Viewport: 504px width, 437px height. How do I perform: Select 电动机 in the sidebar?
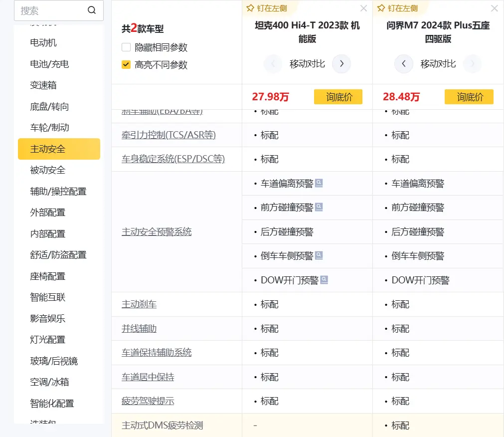(43, 42)
